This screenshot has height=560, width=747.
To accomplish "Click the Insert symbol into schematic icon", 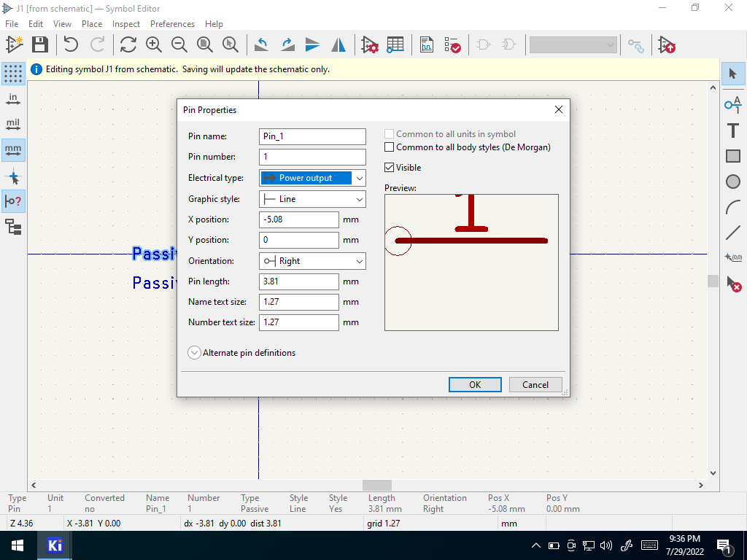I will [667, 45].
